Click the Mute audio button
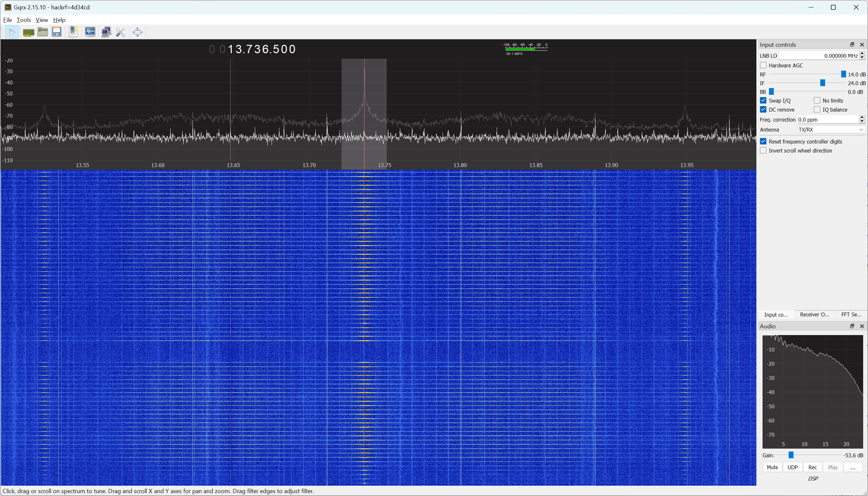The width and height of the screenshot is (868, 496). click(772, 467)
